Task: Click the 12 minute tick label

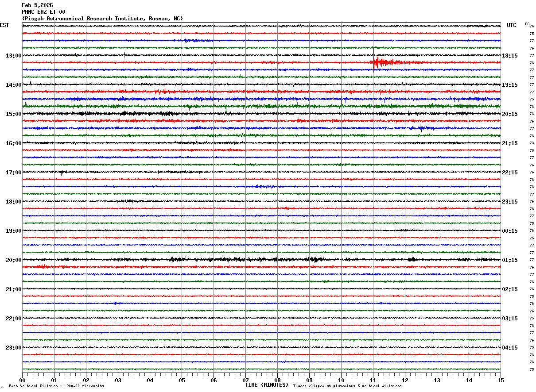Action: (405, 380)
